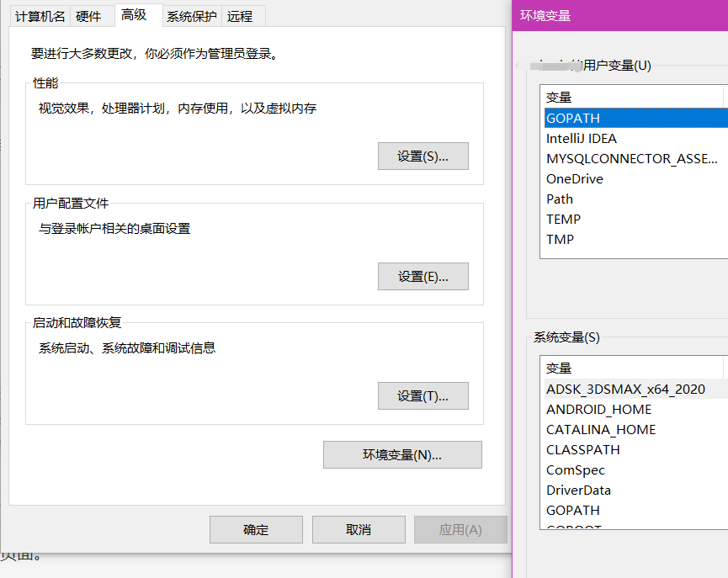
Task: Open 性能 settings via 设置(S) button
Action: 423,156
